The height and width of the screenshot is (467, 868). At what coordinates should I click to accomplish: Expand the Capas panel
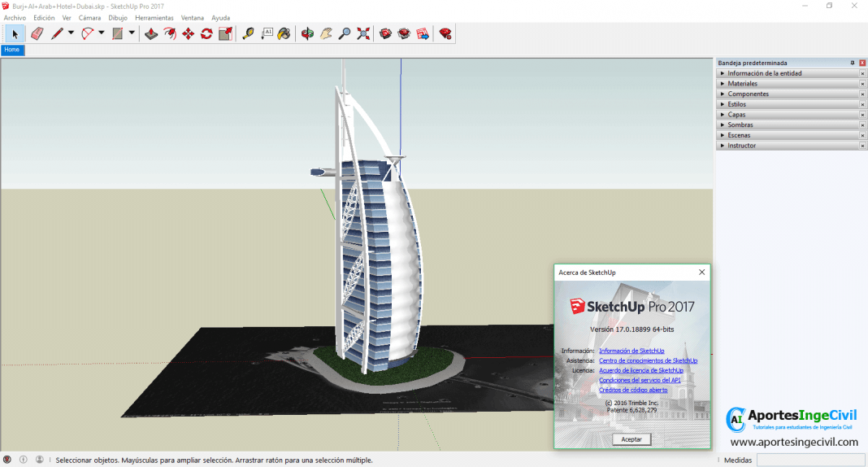791,115
